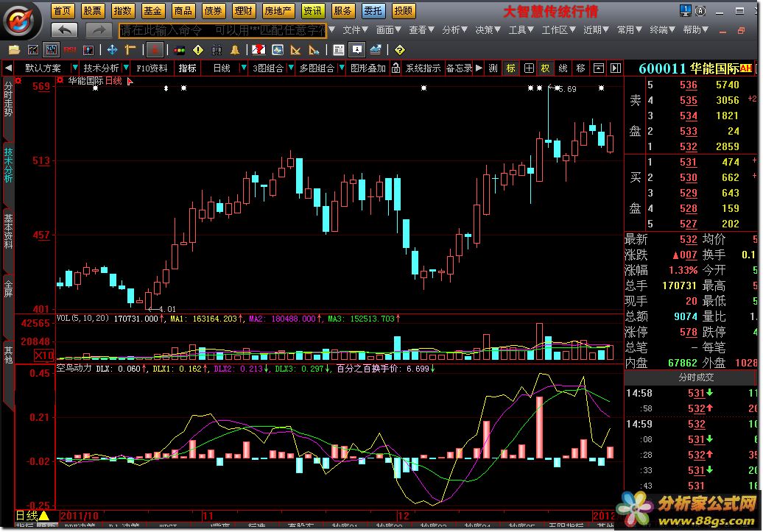This screenshot has width=763, height=532.
Task: Open the yellow question mark help icon
Action: click(399, 49)
